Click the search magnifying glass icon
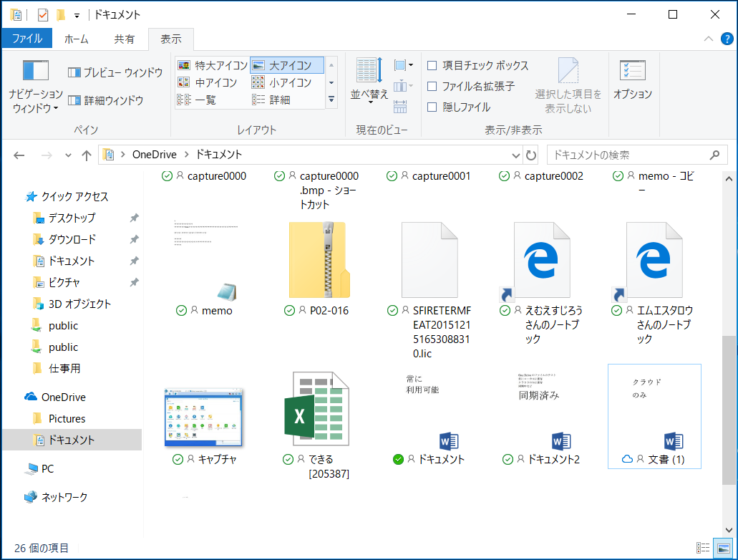738x560 pixels. point(714,154)
